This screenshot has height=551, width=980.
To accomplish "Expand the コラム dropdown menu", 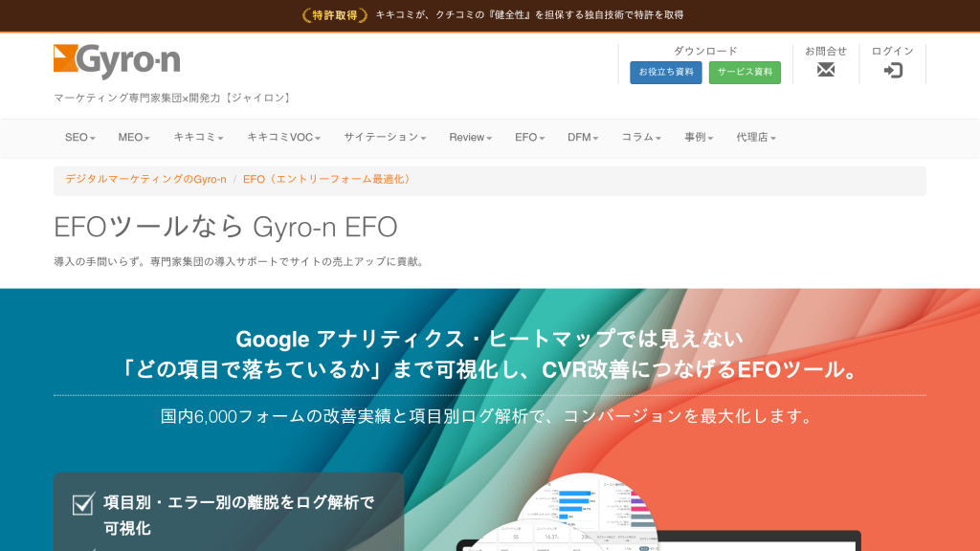I will [641, 138].
